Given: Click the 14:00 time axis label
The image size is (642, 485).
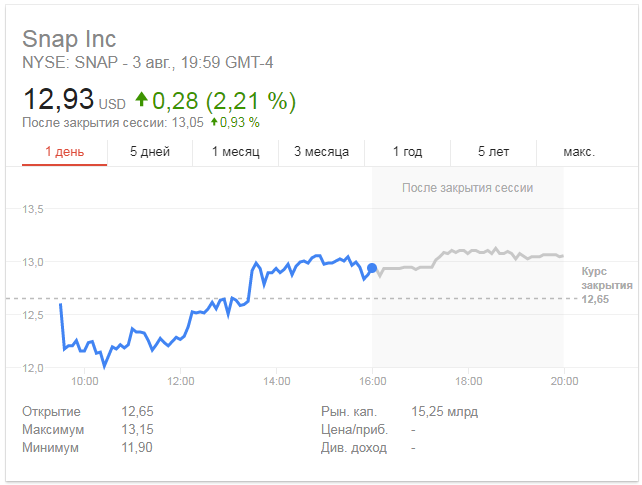Looking at the screenshot, I should (277, 381).
